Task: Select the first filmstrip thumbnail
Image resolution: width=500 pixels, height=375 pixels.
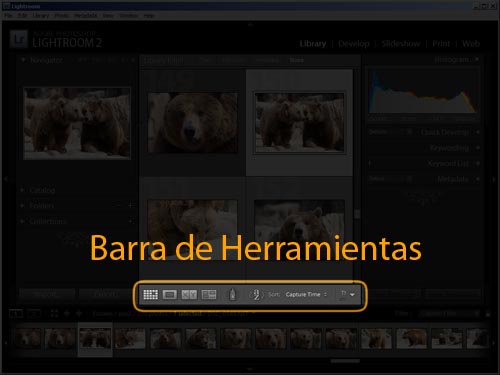Action: click(x=28, y=339)
